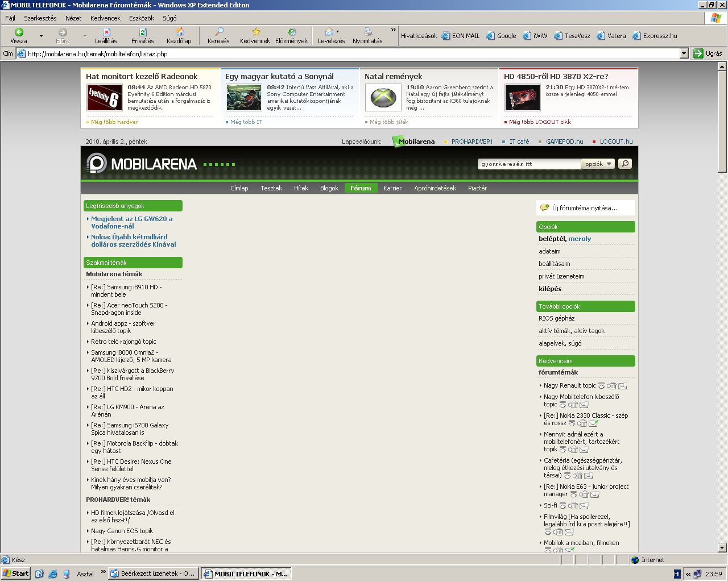The image size is (728, 582).
Task: Toggle envelope notification for Cafetéria topic
Action: (x=589, y=476)
